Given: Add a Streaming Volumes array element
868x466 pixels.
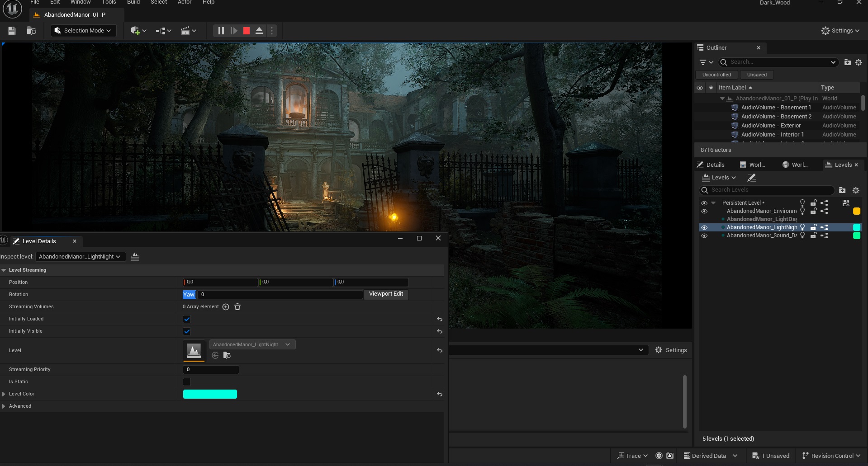Looking at the screenshot, I should click(x=226, y=307).
